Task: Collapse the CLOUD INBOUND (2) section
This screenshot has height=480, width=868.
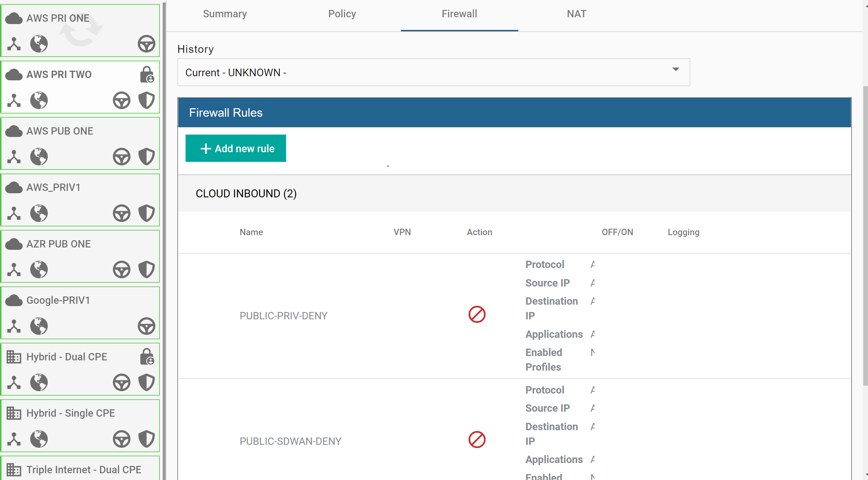Action: point(514,194)
